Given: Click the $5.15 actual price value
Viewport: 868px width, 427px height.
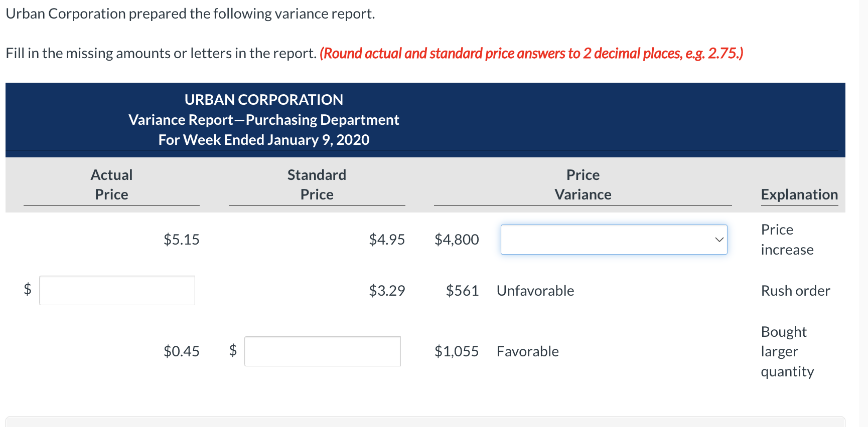Looking at the screenshot, I should coord(181,240).
